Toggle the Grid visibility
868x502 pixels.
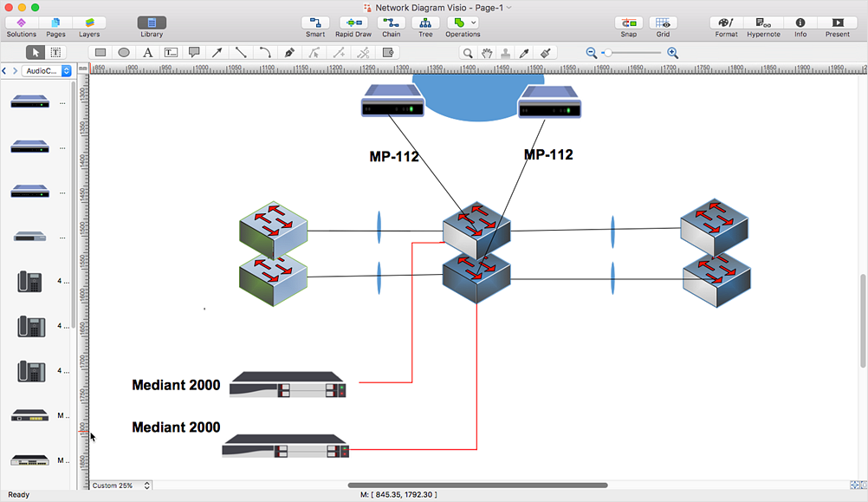pyautogui.click(x=663, y=27)
